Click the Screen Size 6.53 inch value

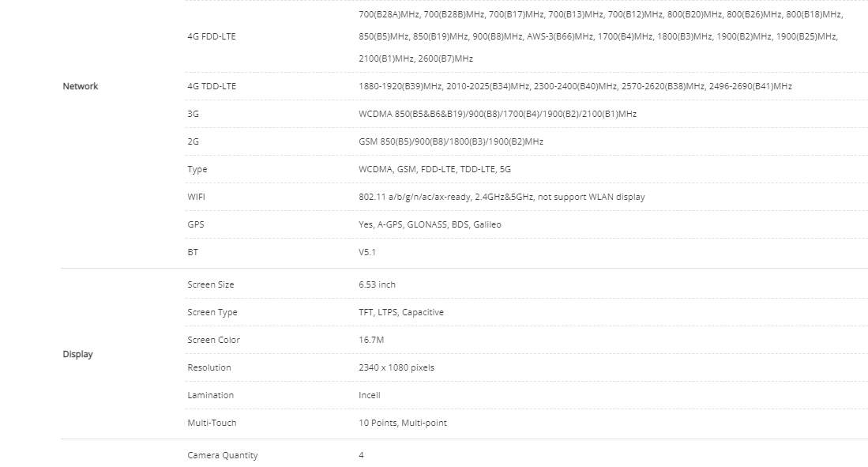tap(377, 284)
